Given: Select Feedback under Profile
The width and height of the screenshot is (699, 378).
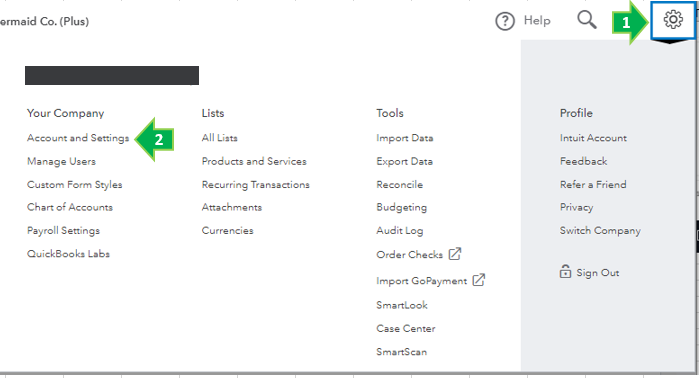Looking at the screenshot, I should [584, 161].
